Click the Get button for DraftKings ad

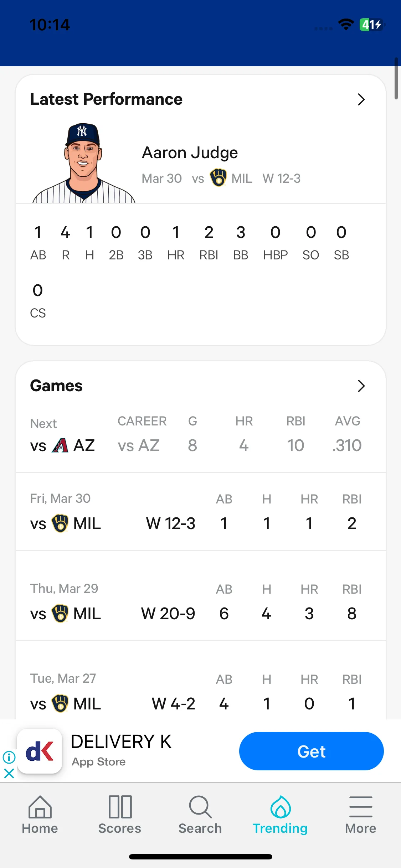pos(311,751)
